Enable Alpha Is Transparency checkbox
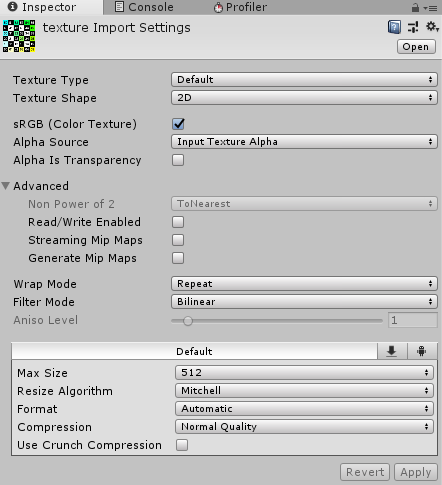The height and width of the screenshot is (485, 442). coord(178,160)
